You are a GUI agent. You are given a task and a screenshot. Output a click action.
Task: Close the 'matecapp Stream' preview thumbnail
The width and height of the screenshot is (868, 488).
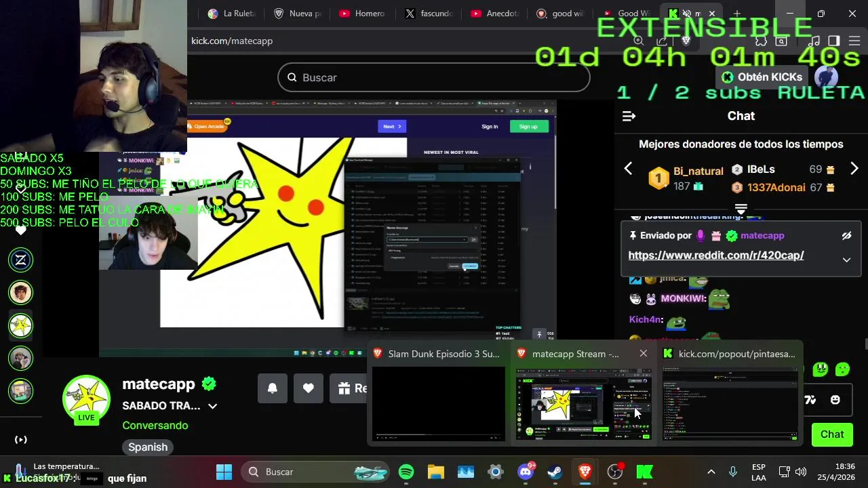643,353
